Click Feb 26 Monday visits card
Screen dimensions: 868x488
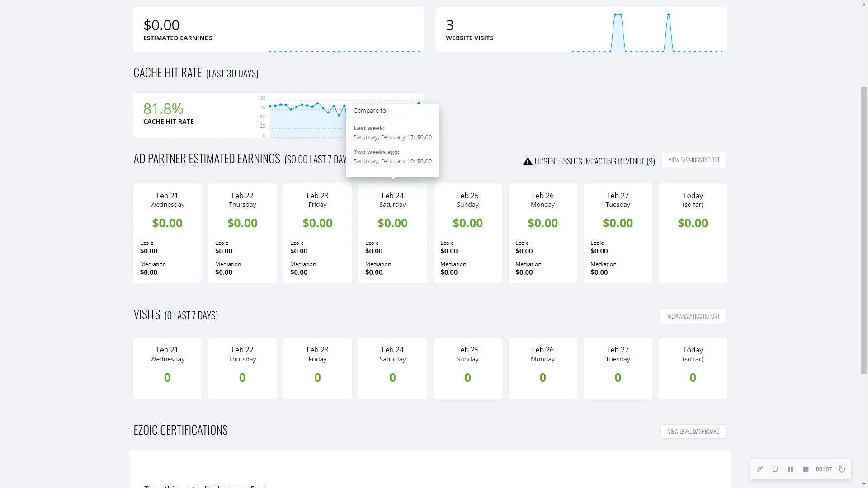coord(542,368)
